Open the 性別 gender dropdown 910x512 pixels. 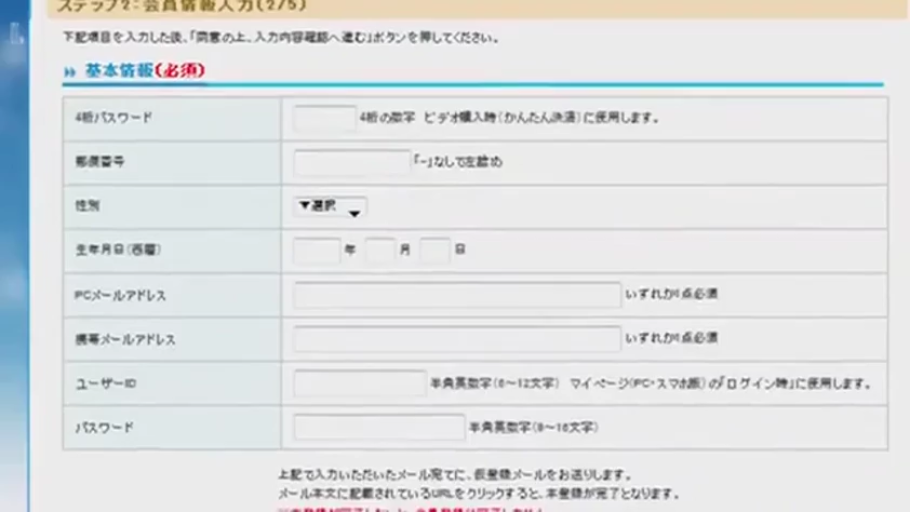(x=330, y=207)
